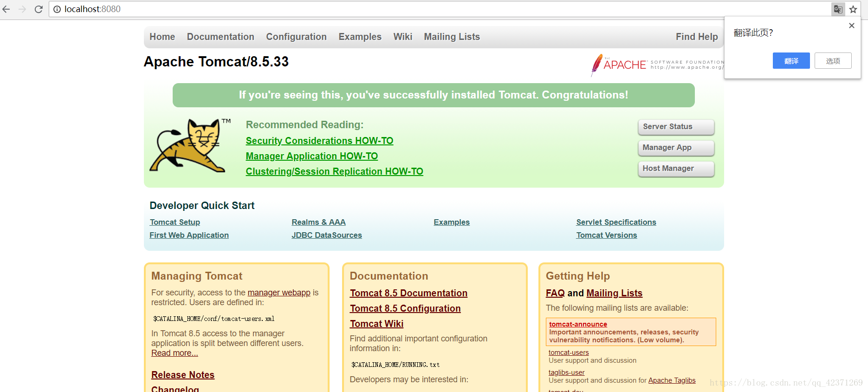Click the browser forward arrow
The width and height of the screenshot is (868, 392).
click(x=22, y=9)
